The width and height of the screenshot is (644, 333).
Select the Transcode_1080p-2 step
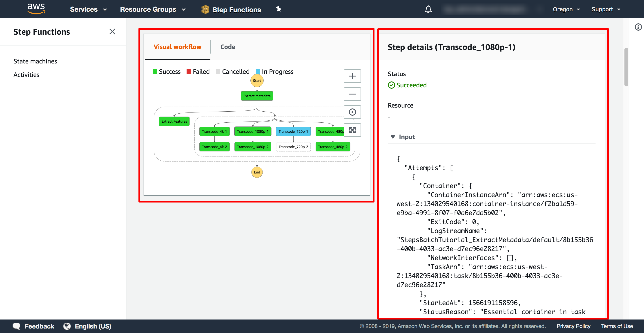[x=252, y=147]
